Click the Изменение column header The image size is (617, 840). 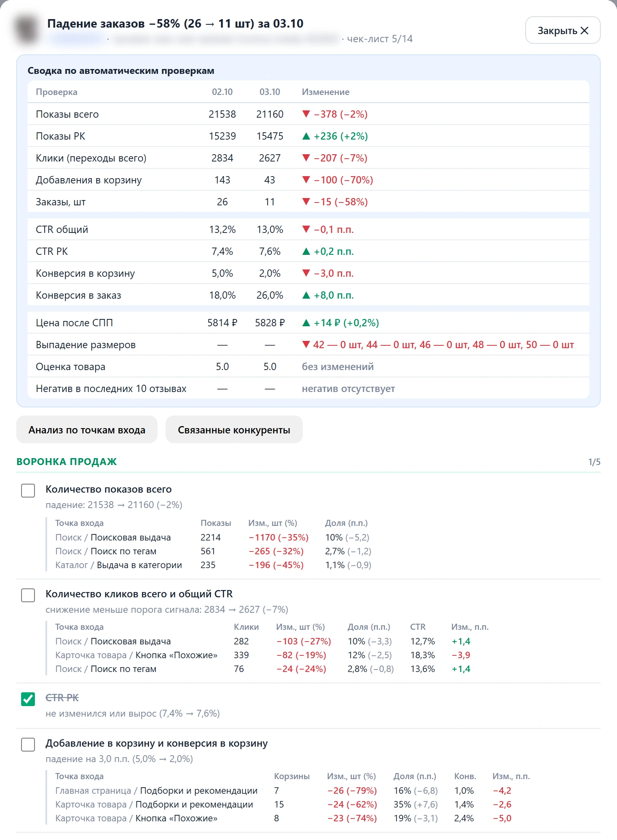click(x=326, y=92)
